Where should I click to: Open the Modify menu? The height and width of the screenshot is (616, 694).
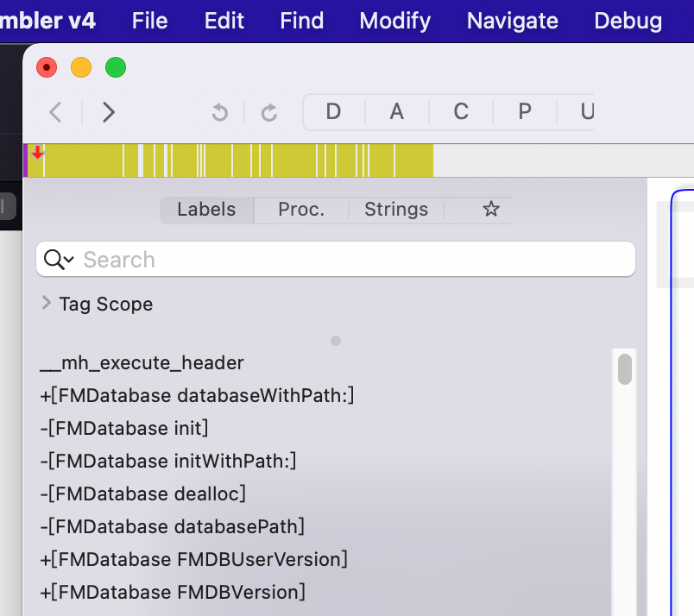tap(394, 21)
